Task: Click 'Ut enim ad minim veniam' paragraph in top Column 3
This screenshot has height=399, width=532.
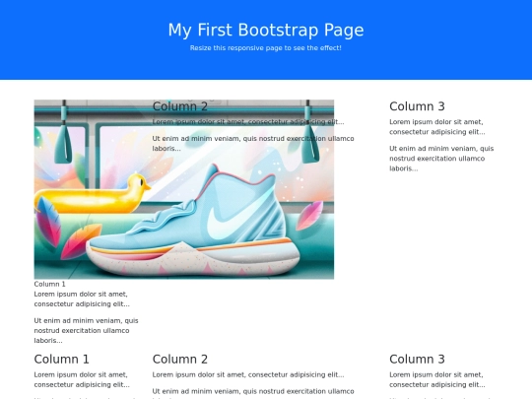Action: 441,159
